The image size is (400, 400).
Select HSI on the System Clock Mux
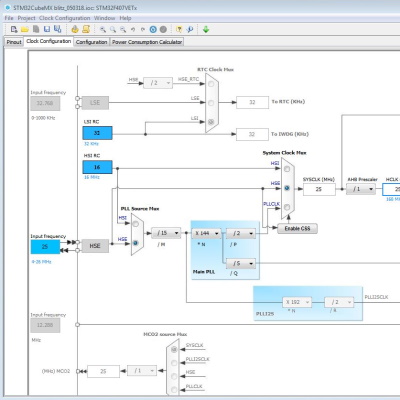287,169
